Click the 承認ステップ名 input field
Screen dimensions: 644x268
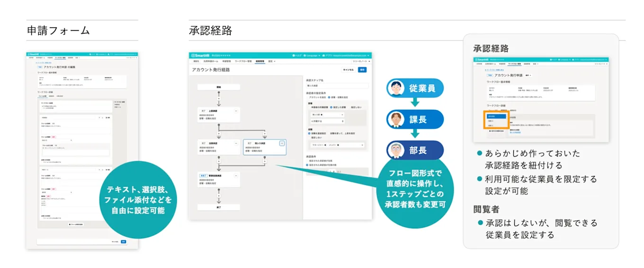(x=337, y=86)
